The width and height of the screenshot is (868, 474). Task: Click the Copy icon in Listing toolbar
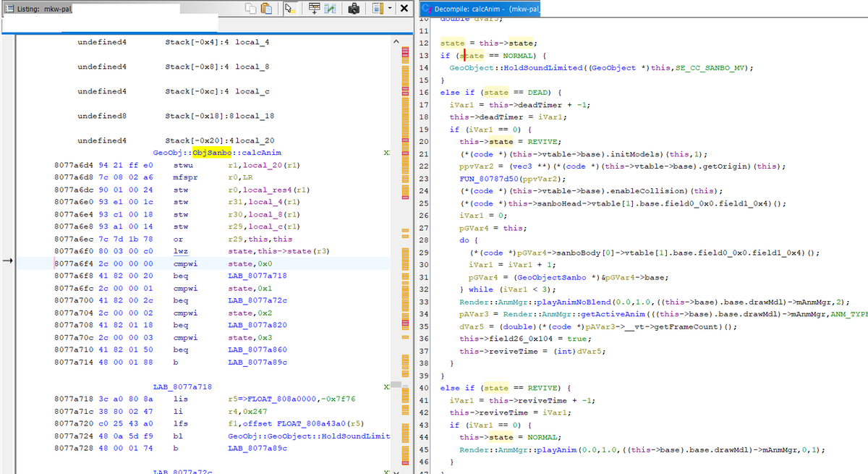251,9
